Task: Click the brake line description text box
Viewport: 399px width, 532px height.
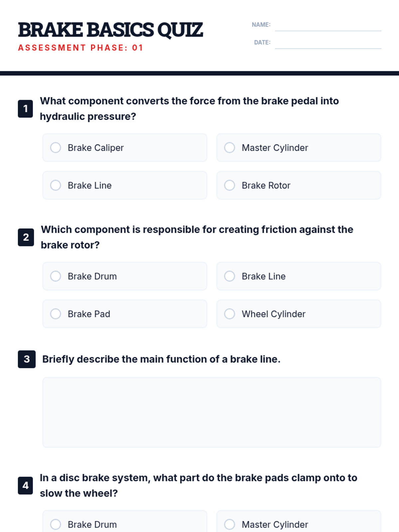Action: pos(211,412)
